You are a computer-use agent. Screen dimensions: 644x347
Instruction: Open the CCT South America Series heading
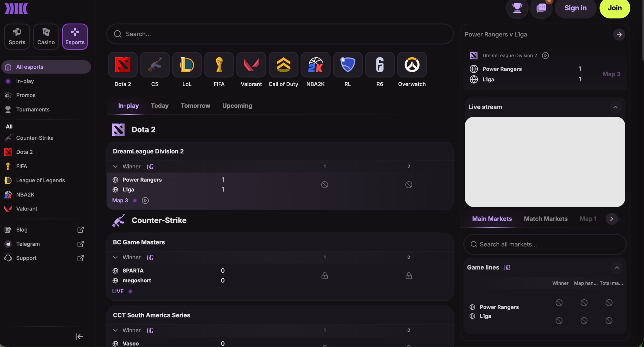[151, 315]
